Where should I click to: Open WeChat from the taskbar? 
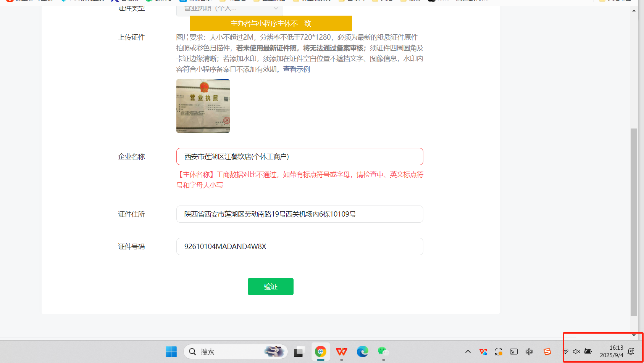[383, 352]
